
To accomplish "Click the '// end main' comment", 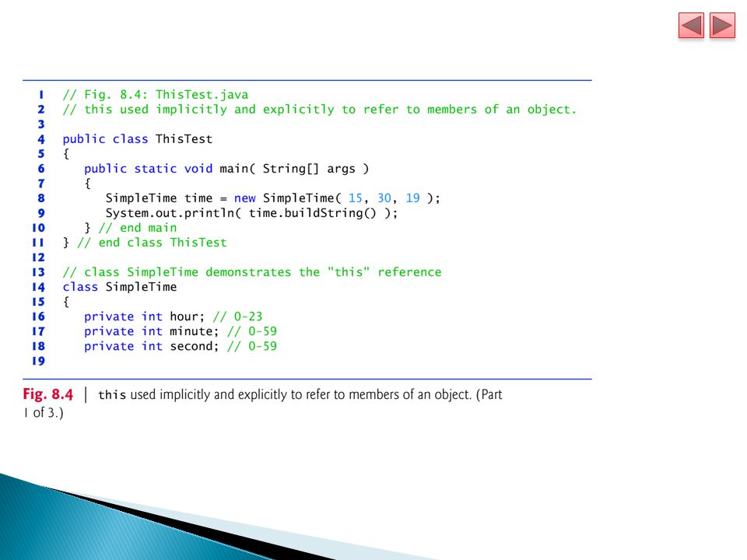I will coord(138,228).
